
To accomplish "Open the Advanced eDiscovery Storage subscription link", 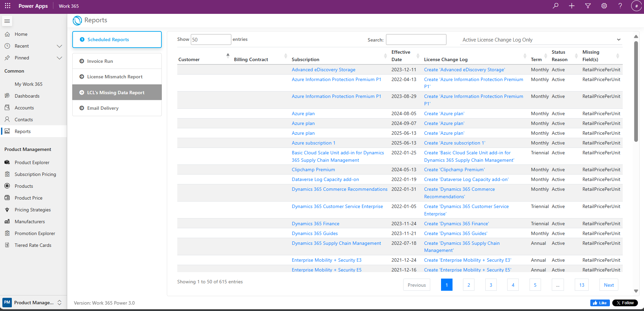I will 324,70.
